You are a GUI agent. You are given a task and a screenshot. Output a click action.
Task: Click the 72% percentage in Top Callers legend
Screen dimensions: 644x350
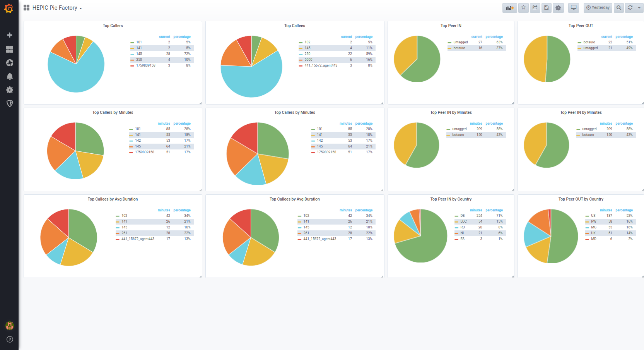tap(187, 54)
